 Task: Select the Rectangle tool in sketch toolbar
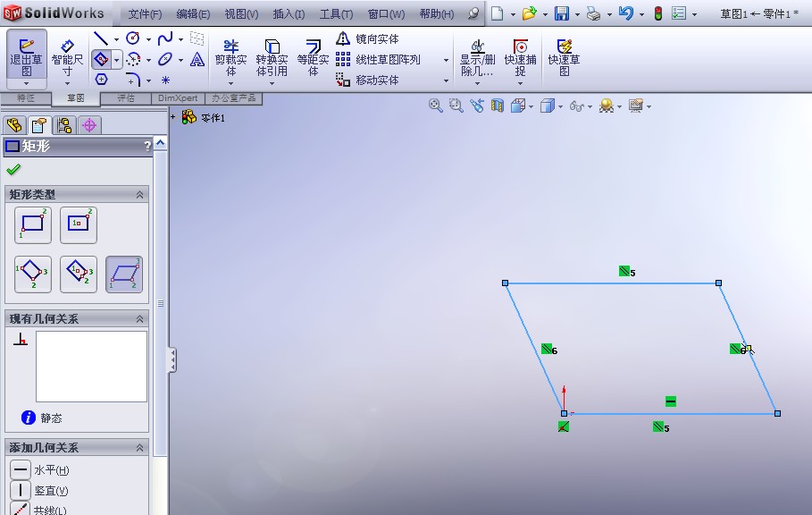pos(102,60)
